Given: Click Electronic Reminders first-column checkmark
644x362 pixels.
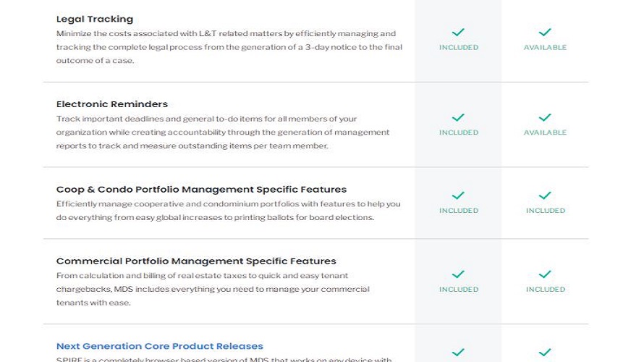Looking at the screenshot, I should [x=458, y=117].
